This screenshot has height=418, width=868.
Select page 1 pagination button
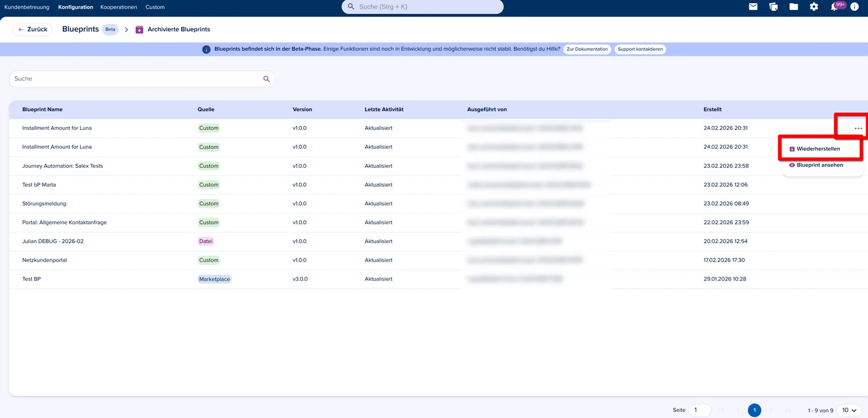(x=755, y=410)
